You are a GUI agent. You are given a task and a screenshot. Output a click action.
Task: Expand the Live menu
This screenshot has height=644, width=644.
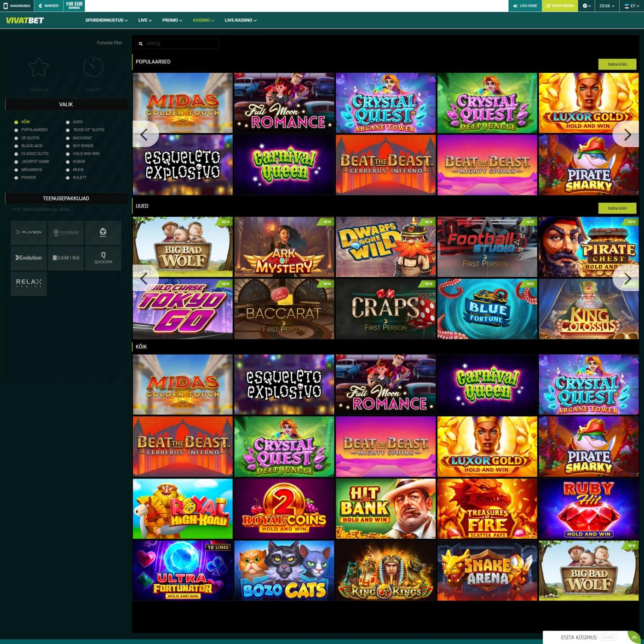tap(145, 20)
